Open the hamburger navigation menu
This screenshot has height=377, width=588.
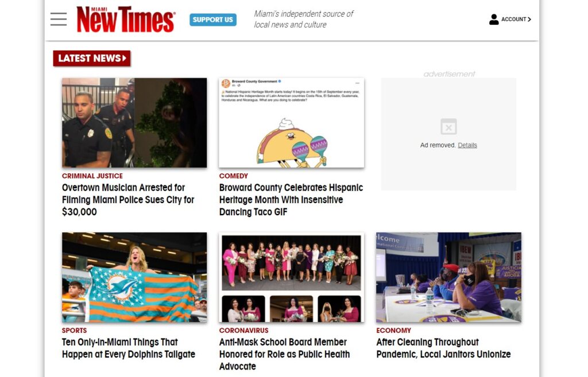pos(59,19)
